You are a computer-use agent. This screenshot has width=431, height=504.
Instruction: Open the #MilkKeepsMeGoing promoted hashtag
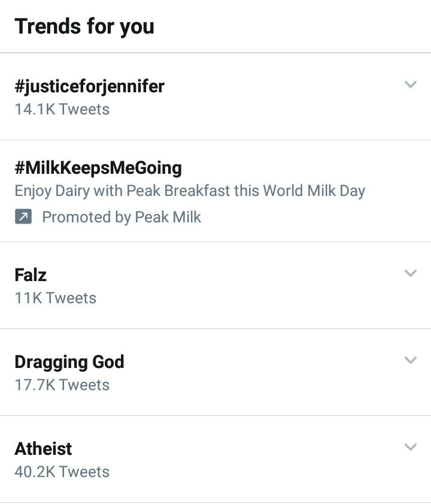(98, 167)
